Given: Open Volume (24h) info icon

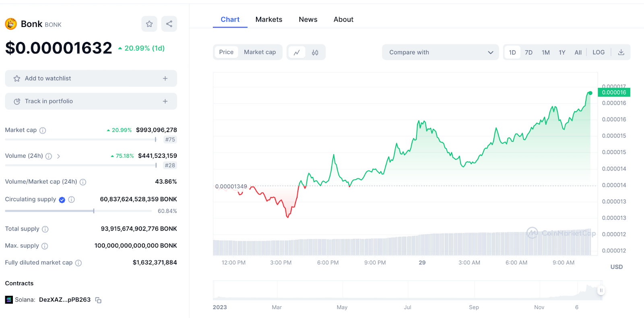Looking at the screenshot, I should coord(49,156).
